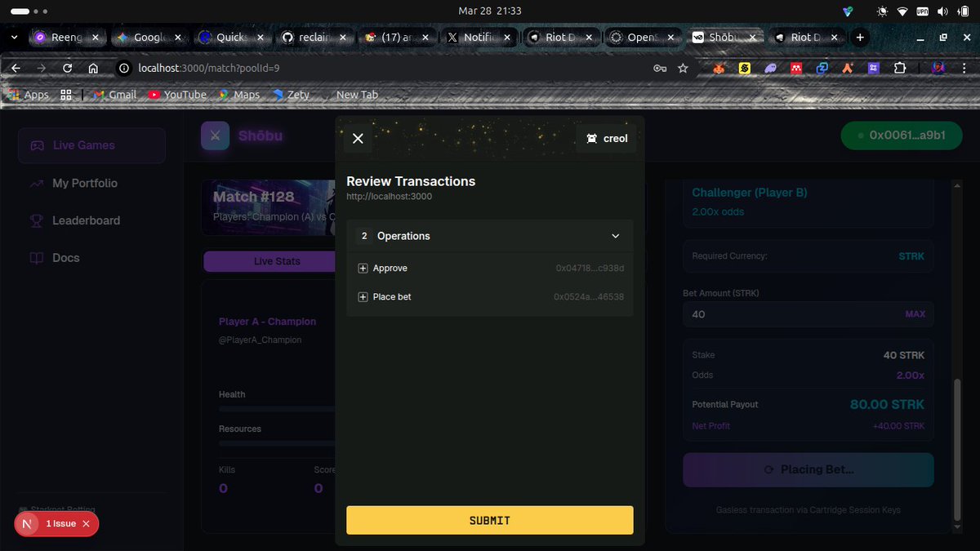The width and height of the screenshot is (980, 551).
Task: Click the Shōbu crossed-swords logo
Action: pos(216,136)
